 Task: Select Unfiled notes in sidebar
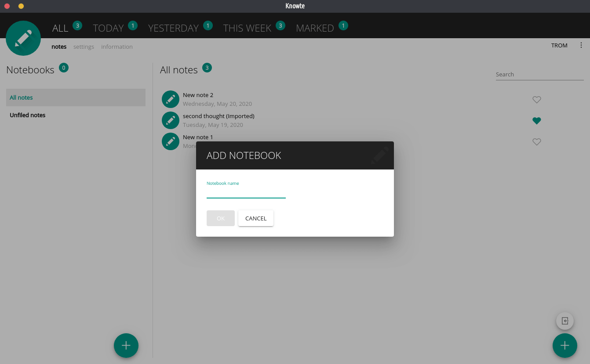click(x=28, y=115)
